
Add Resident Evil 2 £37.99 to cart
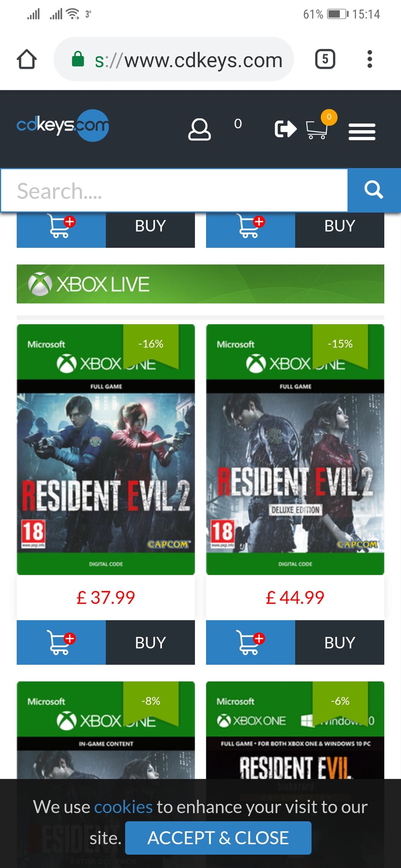tap(61, 642)
